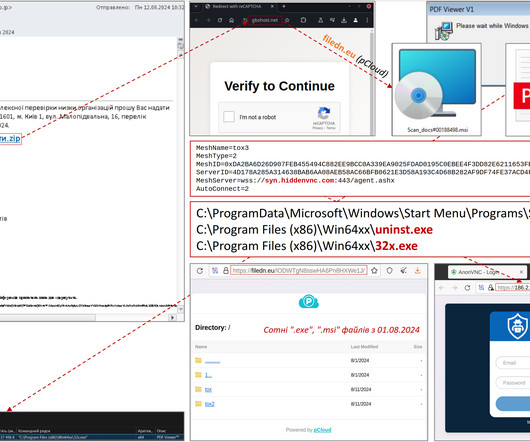Focus the gbshost.net address bar

pyautogui.click(x=265, y=20)
